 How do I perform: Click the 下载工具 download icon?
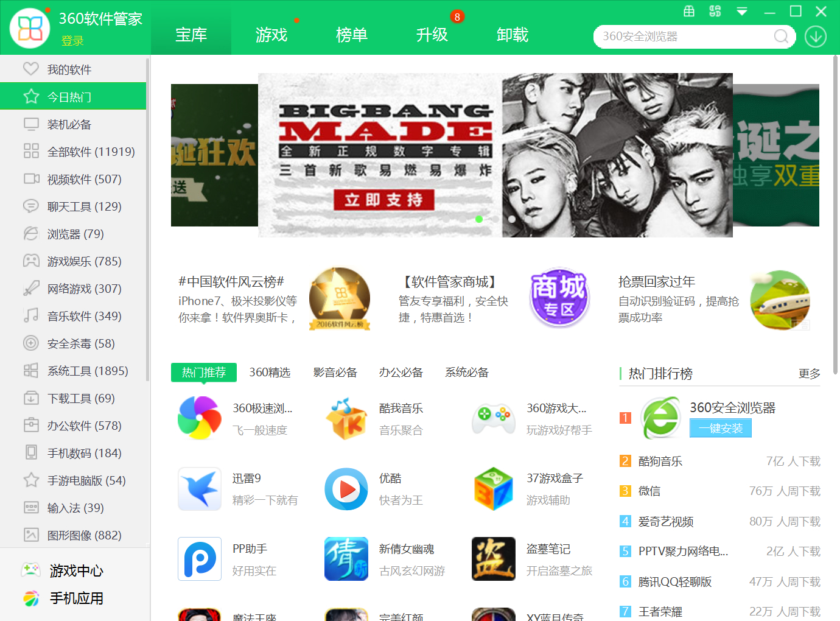pos(31,398)
